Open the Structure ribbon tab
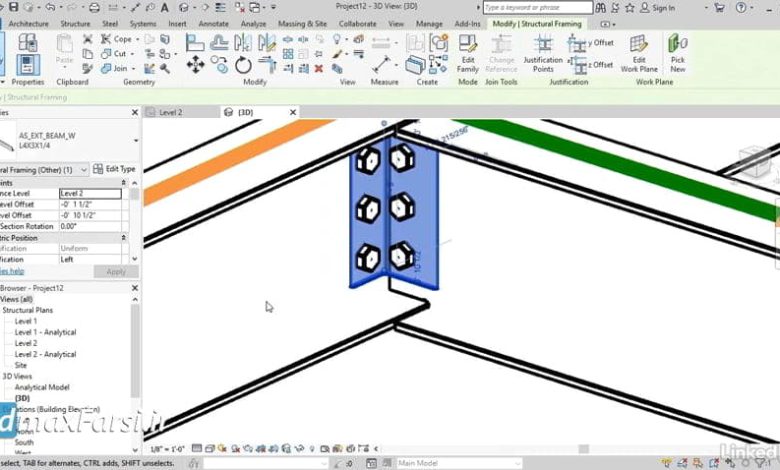 [75, 24]
